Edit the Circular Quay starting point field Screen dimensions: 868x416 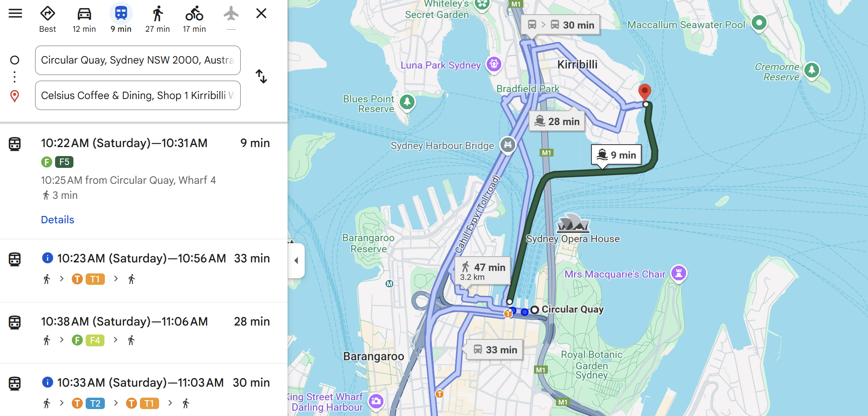(138, 60)
